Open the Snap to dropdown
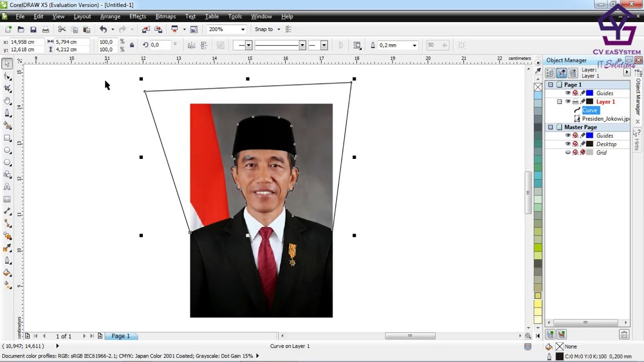 [278, 29]
